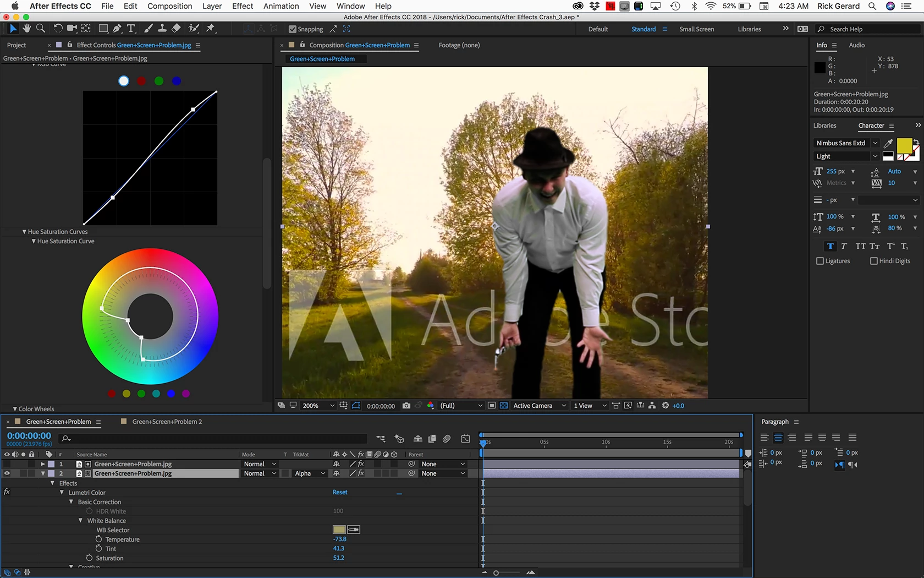Image resolution: width=924 pixels, height=578 pixels.
Task: Center align text in Paragraph panel
Action: 778,438
